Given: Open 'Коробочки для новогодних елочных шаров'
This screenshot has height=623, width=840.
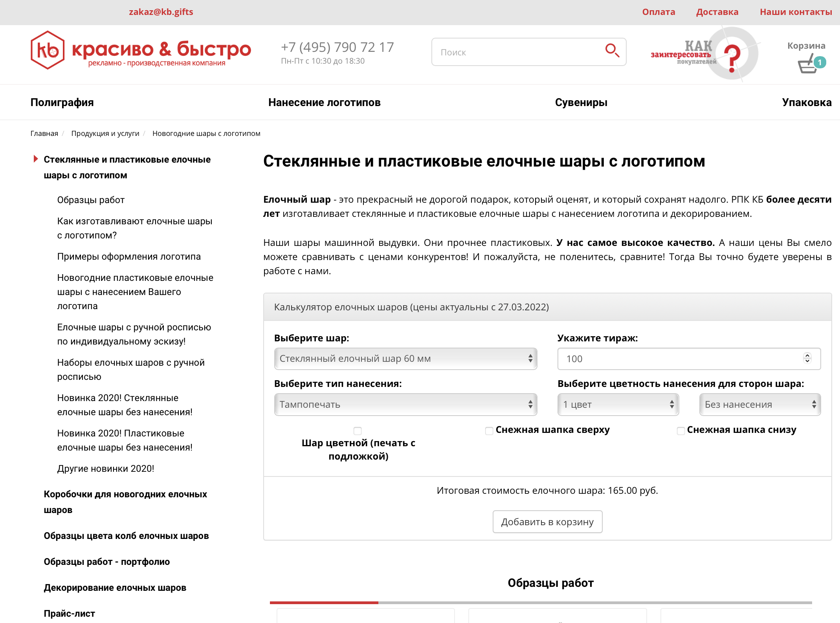Looking at the screenshot, I should tap(125, 502).
